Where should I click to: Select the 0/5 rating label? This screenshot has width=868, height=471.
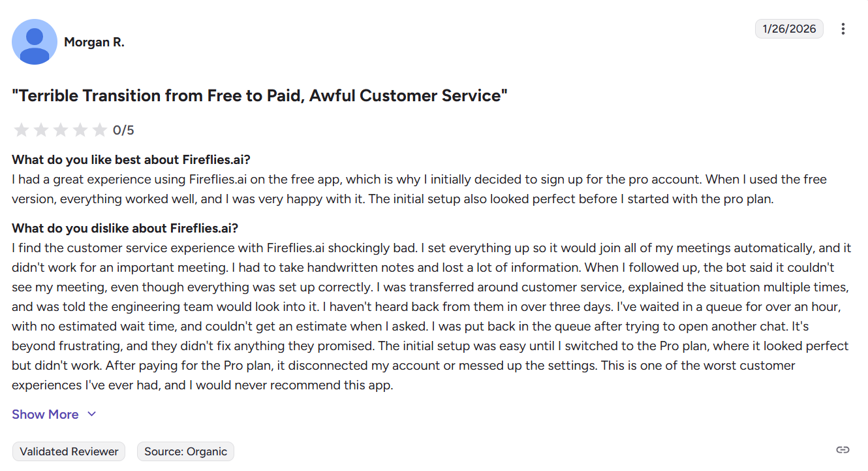pos(124,129)
